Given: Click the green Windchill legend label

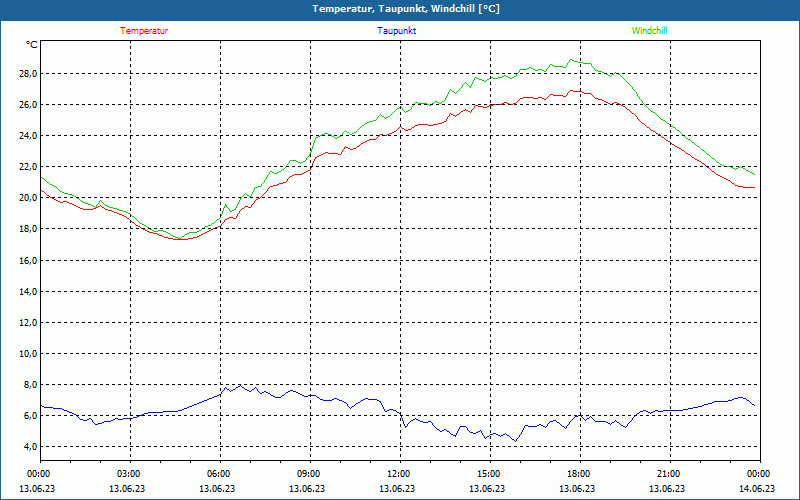Looking at the screenshot, I should (x=649, y=31).
